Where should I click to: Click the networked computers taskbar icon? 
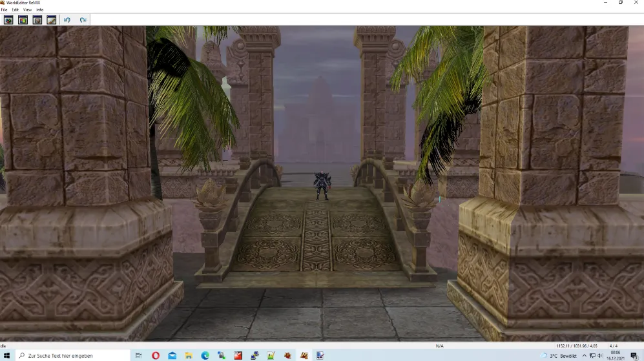(x=254, y=356)
